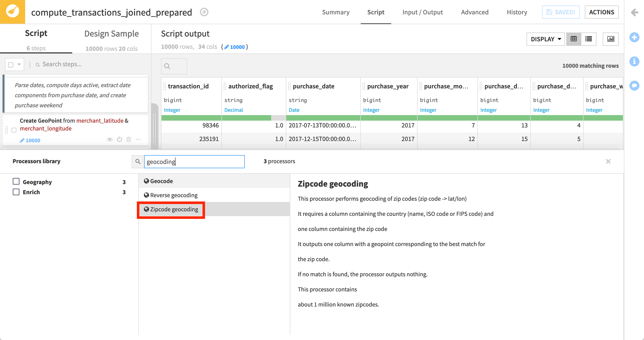The height and width of the screenshot is (340, 644).
Task: Click the authorized_flag data quality bar
Action: point(254,118)
